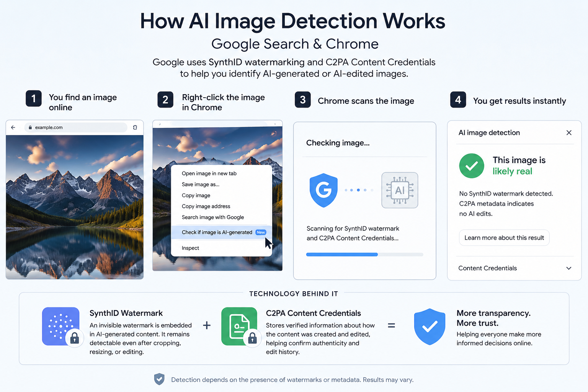Click the C2PA Content Credentials heading
This screenshot has height=392, width=588.
tap(313, 313)
